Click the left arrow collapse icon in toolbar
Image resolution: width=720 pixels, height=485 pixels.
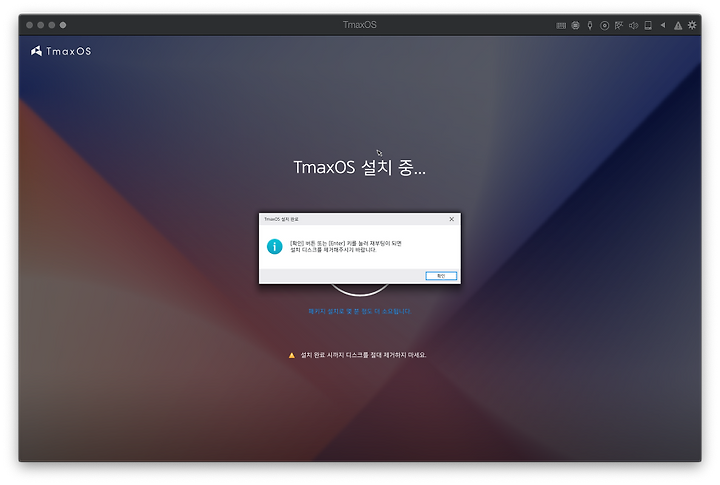pyautogui.click(x=663, y=25)
